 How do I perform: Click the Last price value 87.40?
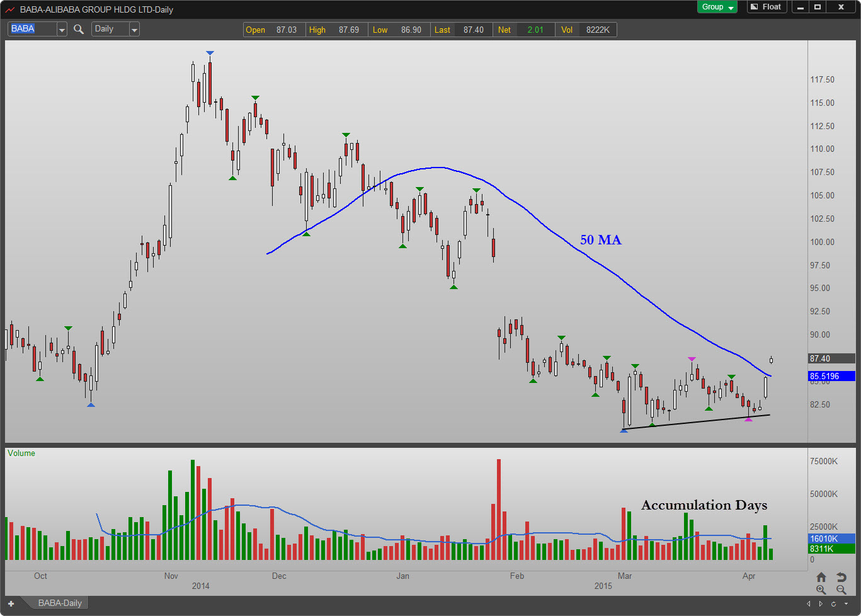(x=474, y=30)
